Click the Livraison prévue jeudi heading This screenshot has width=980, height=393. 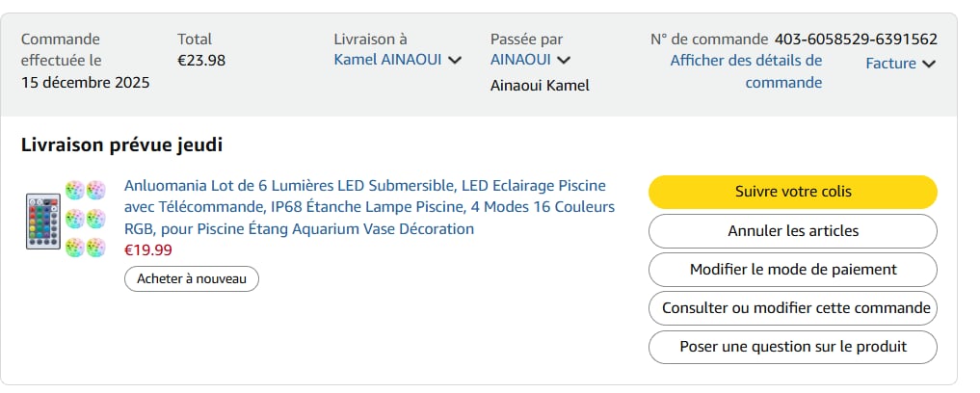[x=121, y=145]
